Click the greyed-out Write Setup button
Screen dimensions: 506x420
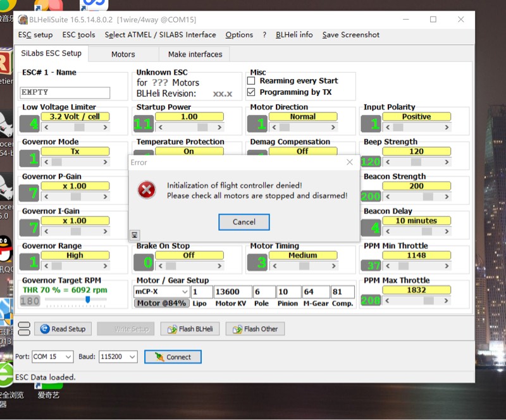pos(126,329)
